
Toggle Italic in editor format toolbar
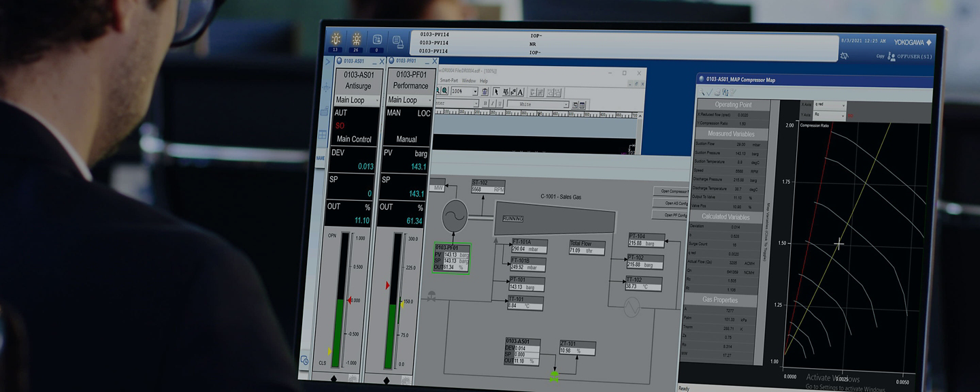tap(492, 104)
